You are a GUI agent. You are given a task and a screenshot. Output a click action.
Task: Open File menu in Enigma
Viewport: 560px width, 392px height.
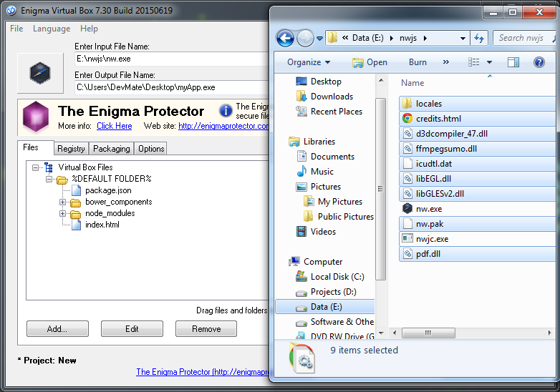pyautogui.click(x=16, y=29)
